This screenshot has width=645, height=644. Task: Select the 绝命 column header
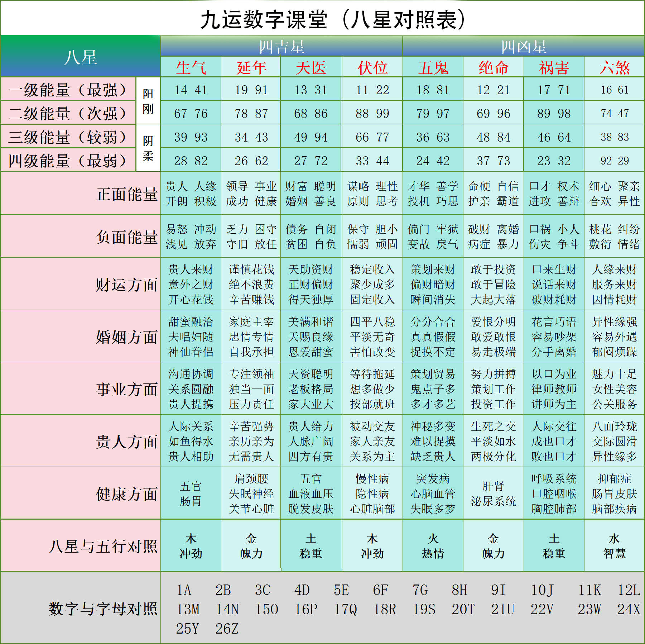click(x=494, y=67)
